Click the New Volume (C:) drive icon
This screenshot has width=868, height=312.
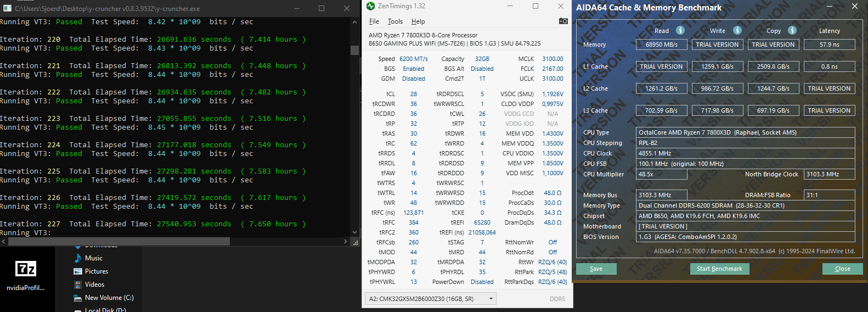(x=78, y=298)
